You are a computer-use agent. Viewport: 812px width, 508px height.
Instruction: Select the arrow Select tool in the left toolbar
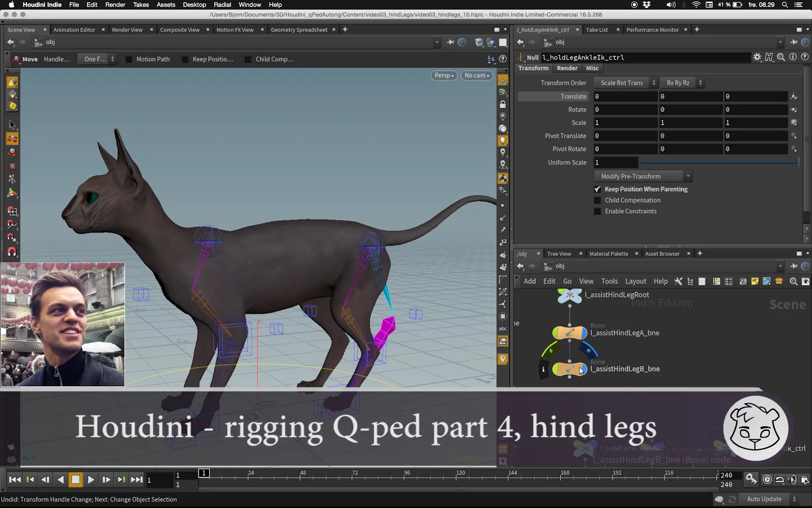[12, 125]
